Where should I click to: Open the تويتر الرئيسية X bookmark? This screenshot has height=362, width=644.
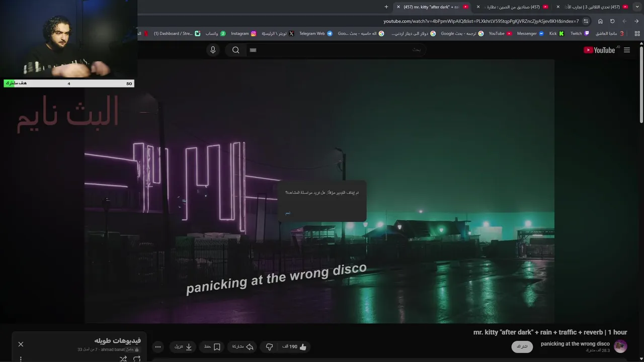coord(278,34)
